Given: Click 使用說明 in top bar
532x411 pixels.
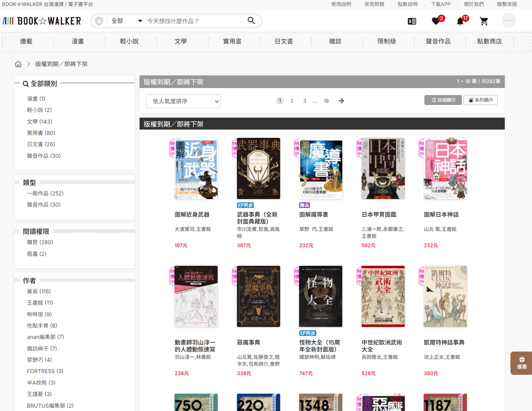Looking at the screenshot, I should [x=341, y=4].
